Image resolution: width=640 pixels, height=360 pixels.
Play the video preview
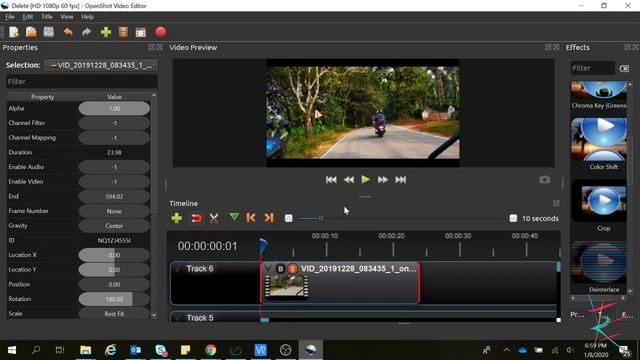pos(366,180)
